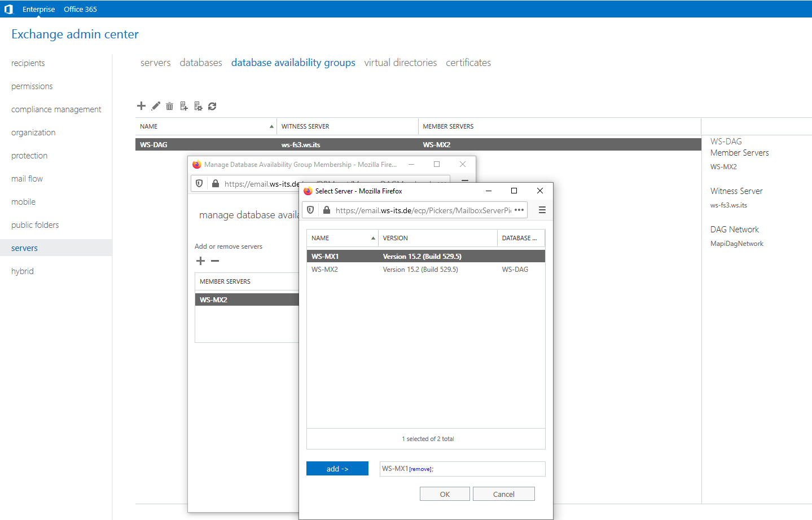This screenshot has height=520, width=812.
Task: Switch to the Enterprise tab
Action: [x=39, y=9]
